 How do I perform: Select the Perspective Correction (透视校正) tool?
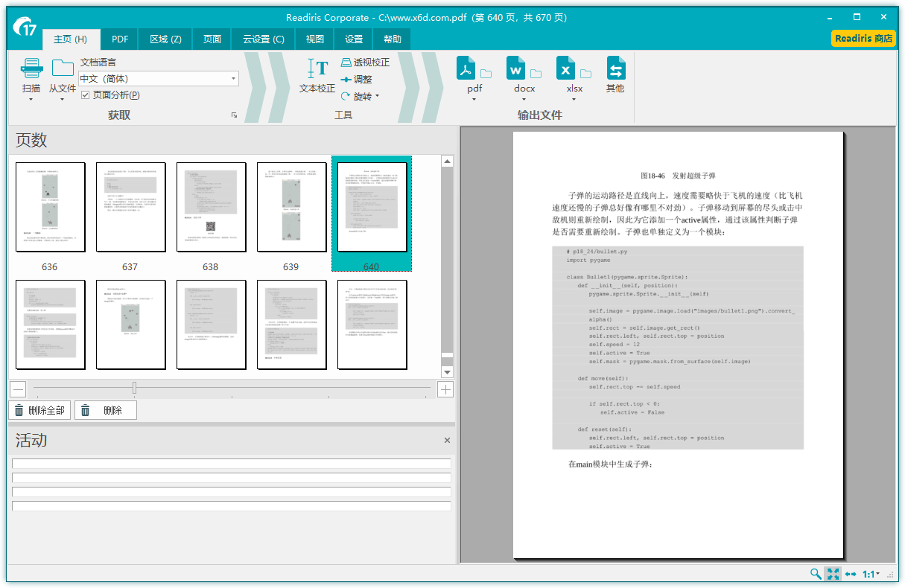[365, 63]
